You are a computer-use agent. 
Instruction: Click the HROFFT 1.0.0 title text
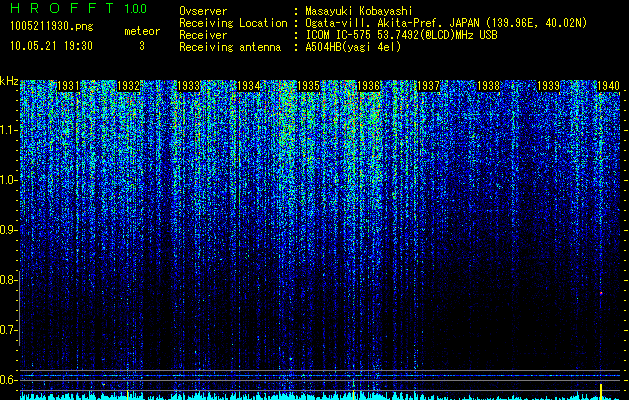point(78,8)
